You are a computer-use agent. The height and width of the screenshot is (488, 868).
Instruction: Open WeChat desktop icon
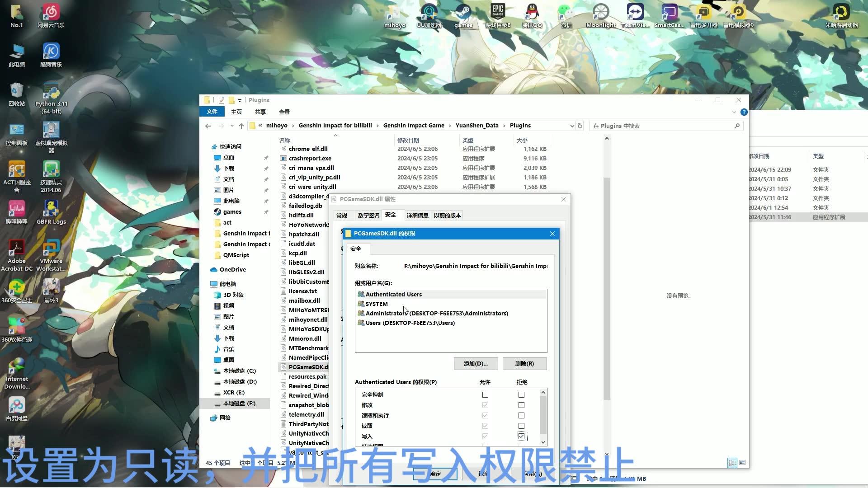pyautogui.click(x=566, y=15)
